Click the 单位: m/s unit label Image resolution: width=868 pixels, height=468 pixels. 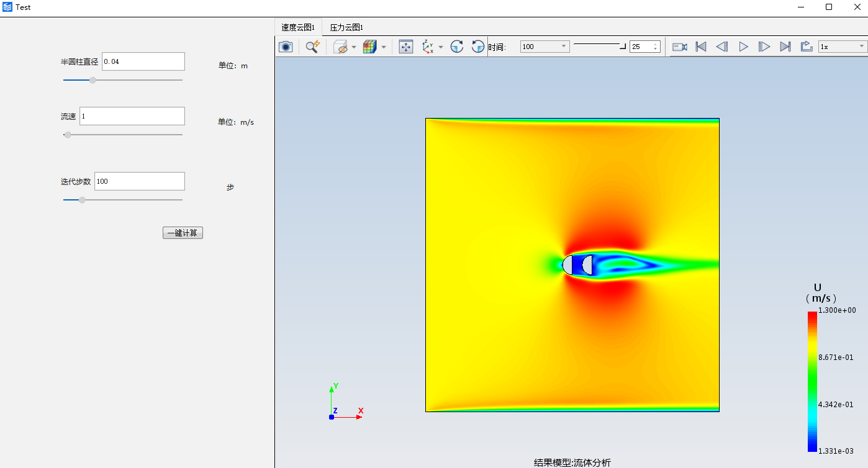[x=236, y=122]
